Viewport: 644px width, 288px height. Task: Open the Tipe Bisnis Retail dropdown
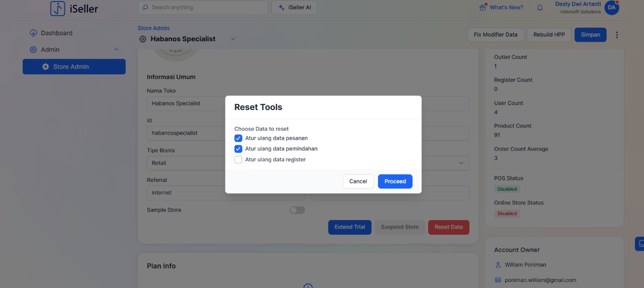[186, 163]
